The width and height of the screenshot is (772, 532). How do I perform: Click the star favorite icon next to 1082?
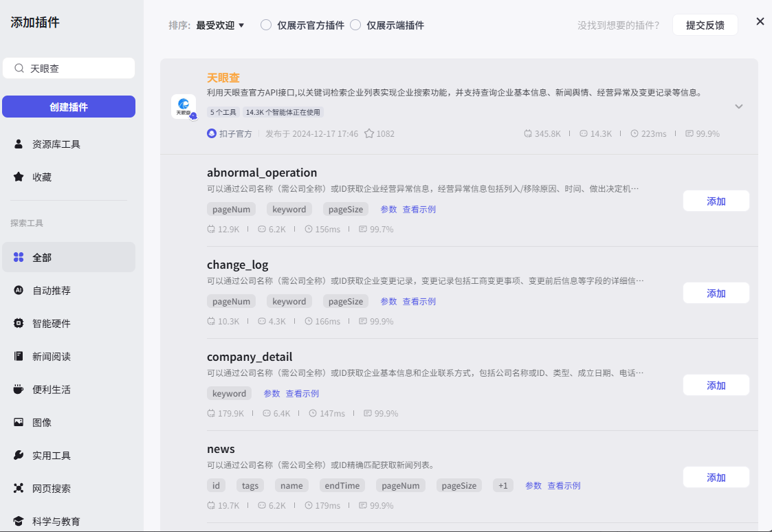click(x=368, y=133)
